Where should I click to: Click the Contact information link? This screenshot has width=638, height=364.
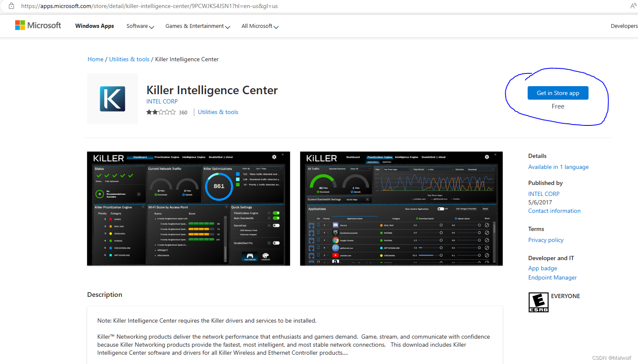pos(554,211)
